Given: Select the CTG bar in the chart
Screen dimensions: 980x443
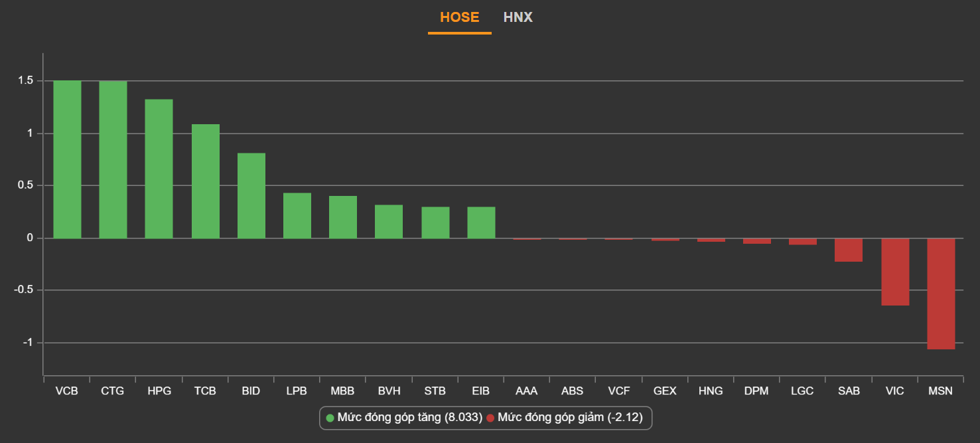Looking at the screenshot, I should pos(113,159).
